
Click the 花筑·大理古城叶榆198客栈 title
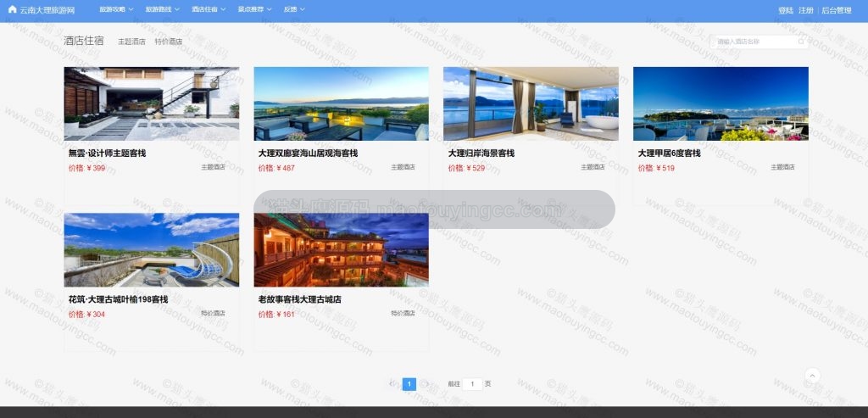[x=119, y=299]
